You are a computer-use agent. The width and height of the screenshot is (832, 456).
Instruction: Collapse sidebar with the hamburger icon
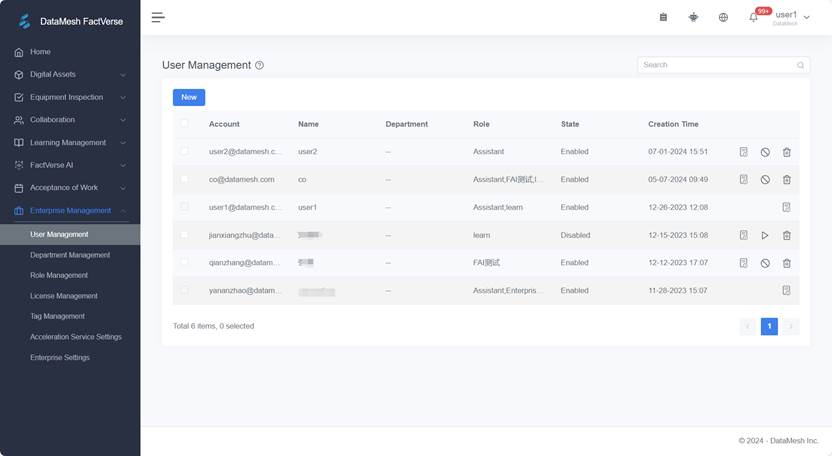(x=158, y=17)
